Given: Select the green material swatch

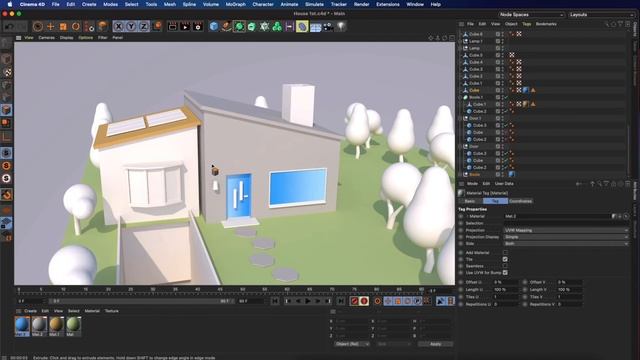Looking at the screenshot, I should click(73, 325).
